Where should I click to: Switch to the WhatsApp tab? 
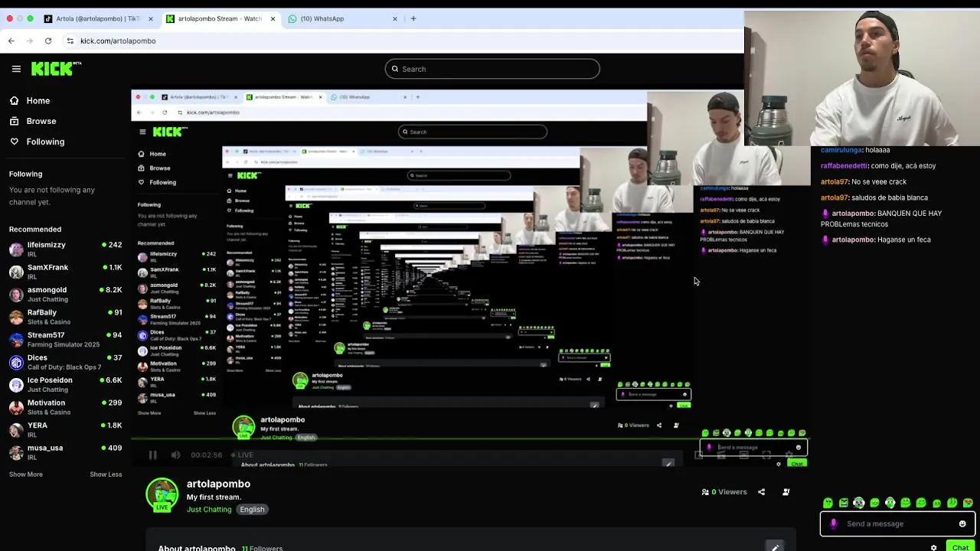tap(344, 18)
